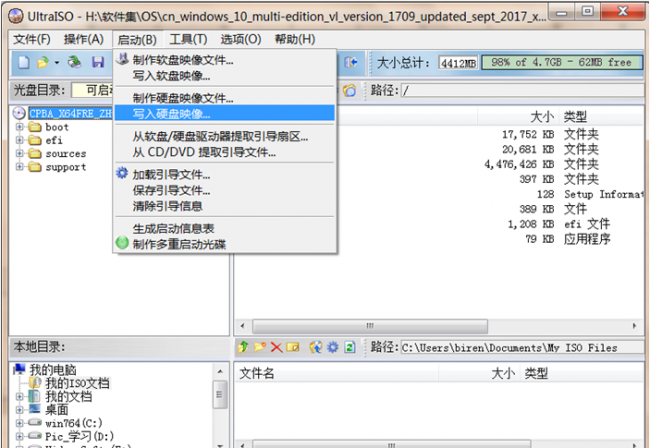Click the folder icon left of upper 路径
The width and height of the screenshot is (650, 448).
(349, 90)
